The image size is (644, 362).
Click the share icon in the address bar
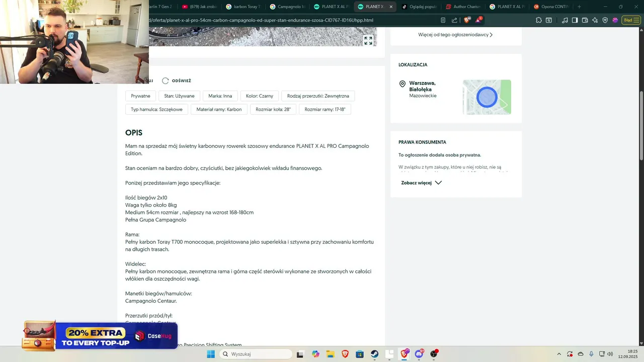(x=455, y=20)
